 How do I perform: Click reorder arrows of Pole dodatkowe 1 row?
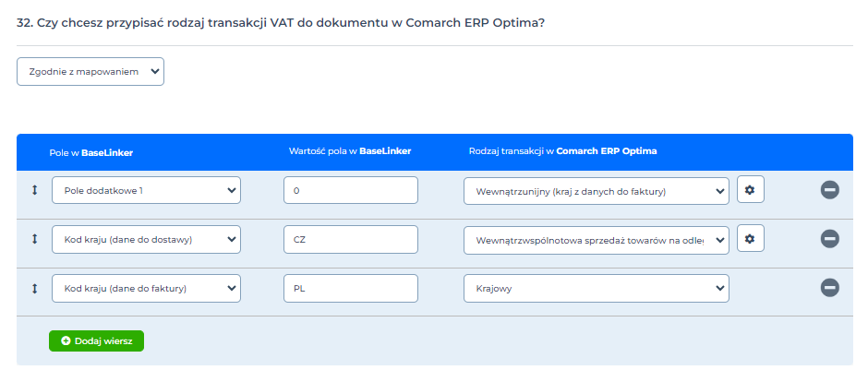[34, 190]
